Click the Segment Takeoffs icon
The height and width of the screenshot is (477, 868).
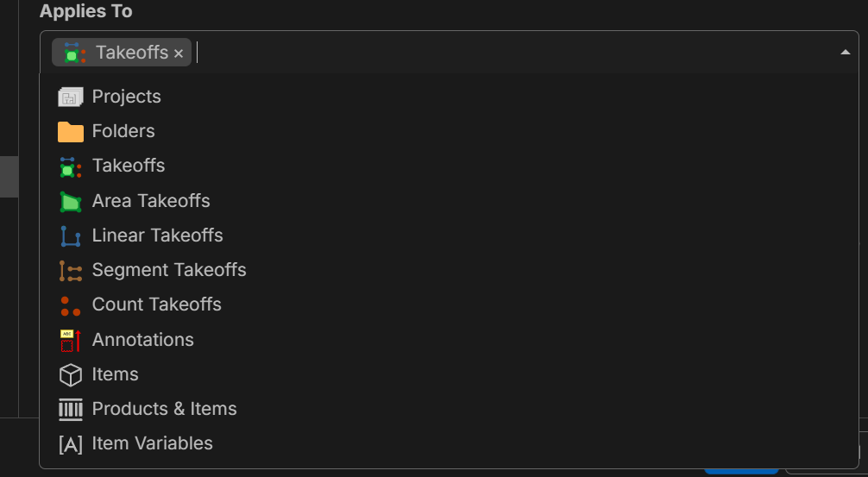click(70, 271)
